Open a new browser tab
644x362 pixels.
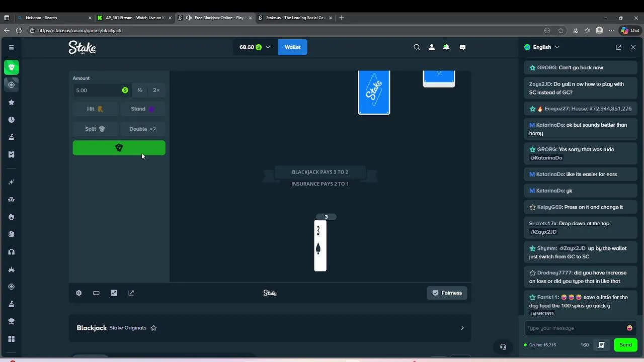[342, 18]
